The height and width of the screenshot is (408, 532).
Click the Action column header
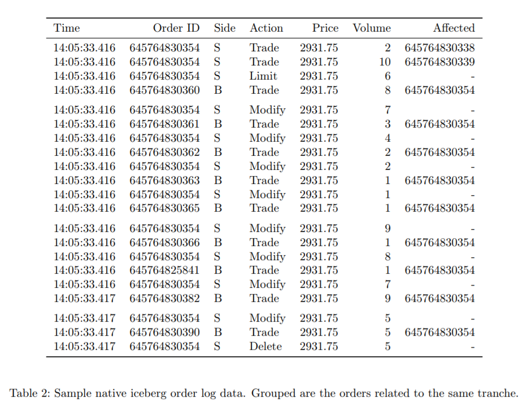pos(266,28)
